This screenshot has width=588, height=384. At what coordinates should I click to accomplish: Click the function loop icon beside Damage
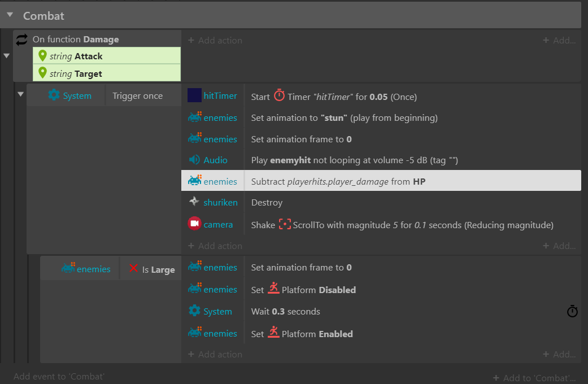(22, 40)
